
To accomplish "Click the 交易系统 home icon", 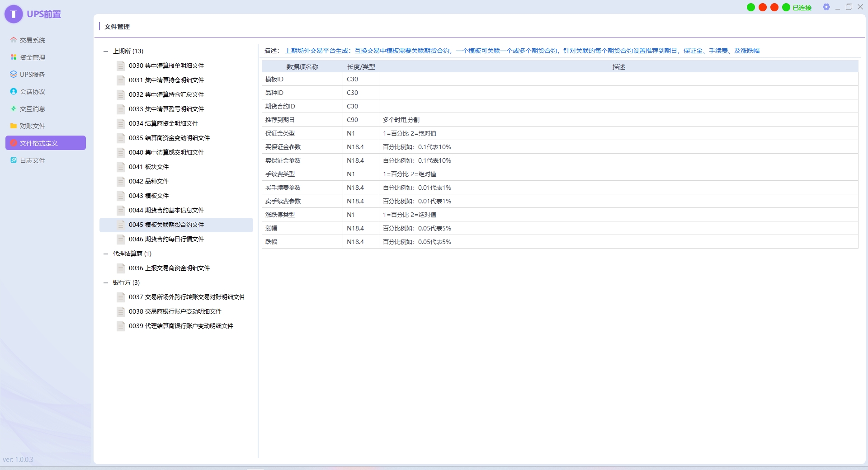I will 14,40.
